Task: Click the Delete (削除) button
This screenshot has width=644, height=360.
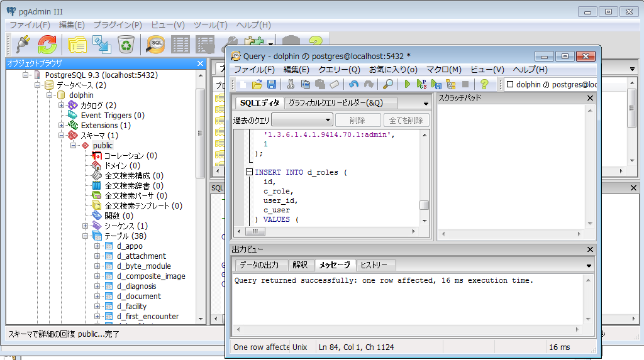Action: [x=358, y=120]
